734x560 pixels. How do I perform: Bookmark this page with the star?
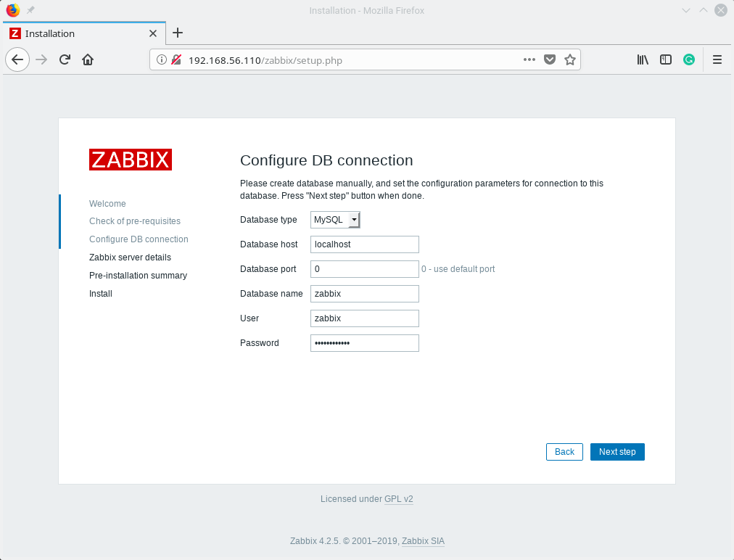[569, 59]
